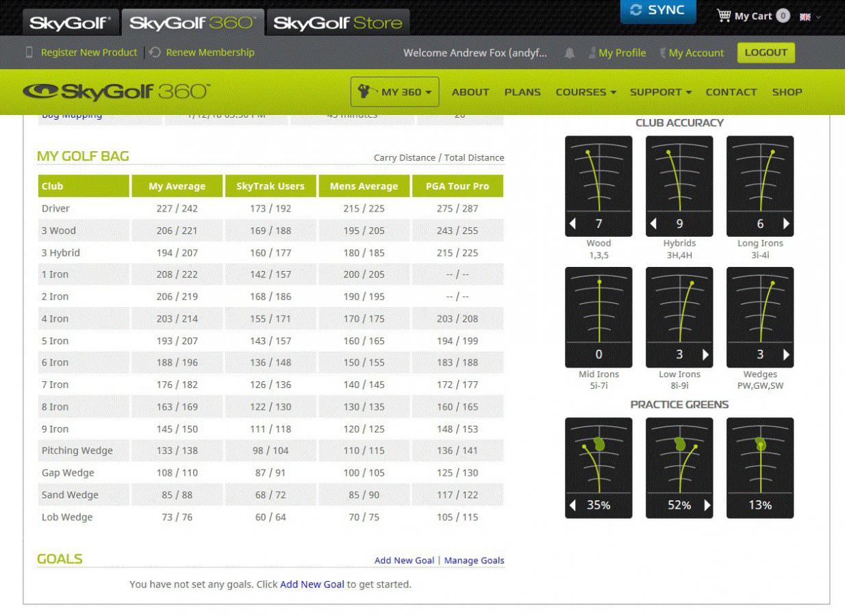This screenshot has width=845, height=616.
Task: Click the SkyGolf 360 logo
Action: (x=116, y=92)
